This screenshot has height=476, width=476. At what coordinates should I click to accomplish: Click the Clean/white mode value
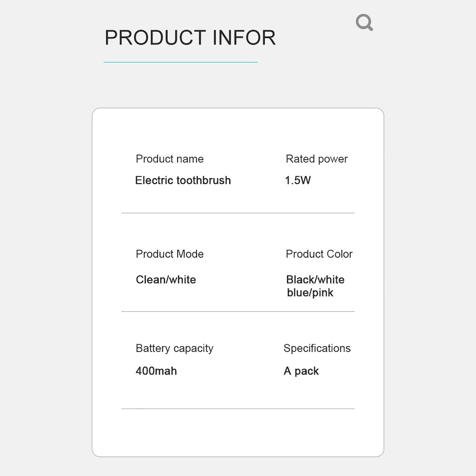point(166,280)
